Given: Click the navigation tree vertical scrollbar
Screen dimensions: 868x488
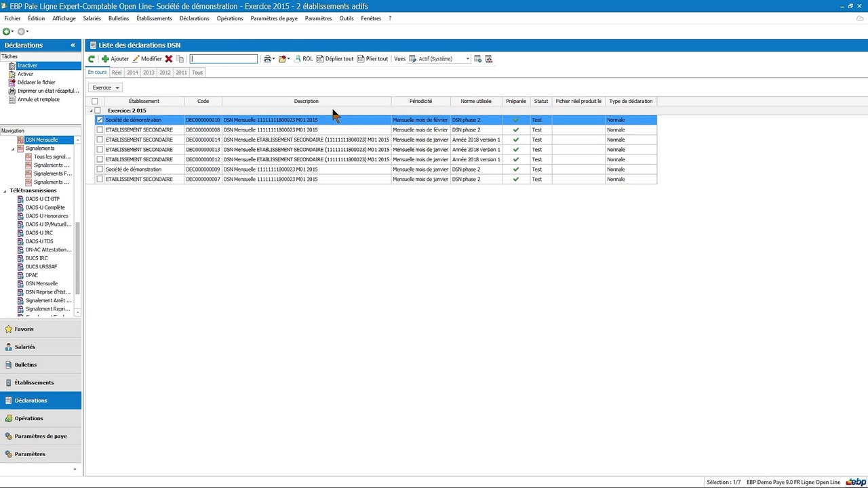Looking at the screenshot, I should pos(78,258).
